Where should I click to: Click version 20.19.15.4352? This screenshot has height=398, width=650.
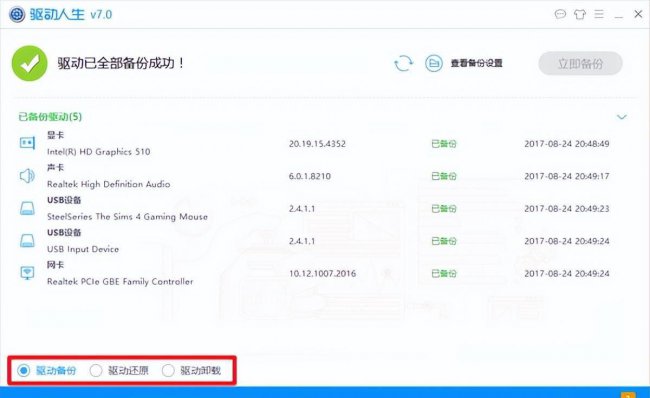pos(317,144)
